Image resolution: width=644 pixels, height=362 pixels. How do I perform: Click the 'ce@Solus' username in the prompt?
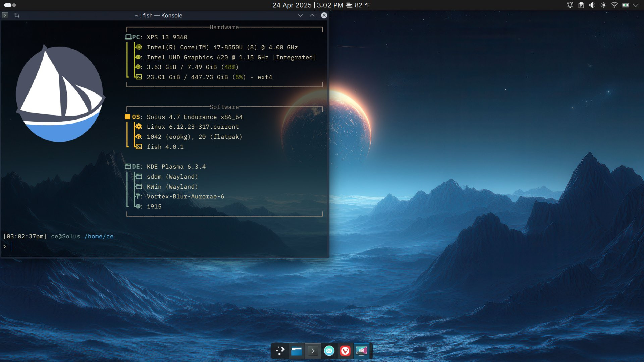coord(66,236)
